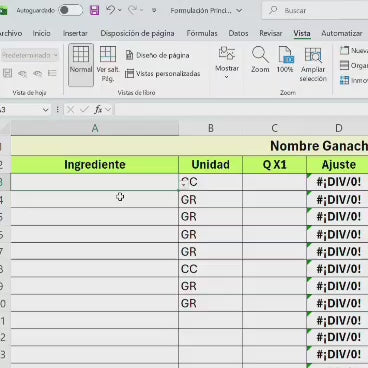Open the Predeterminada sheet view dropdown

pos(29,55)
